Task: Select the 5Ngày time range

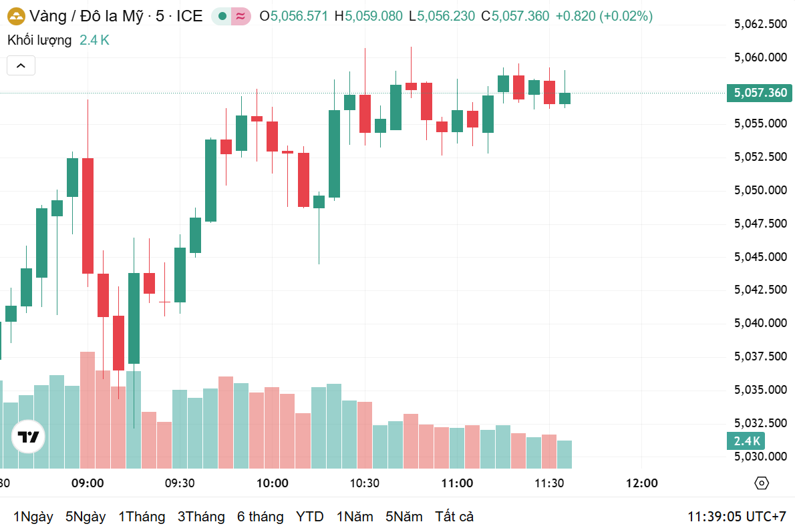Action: (x=86, y=517)
